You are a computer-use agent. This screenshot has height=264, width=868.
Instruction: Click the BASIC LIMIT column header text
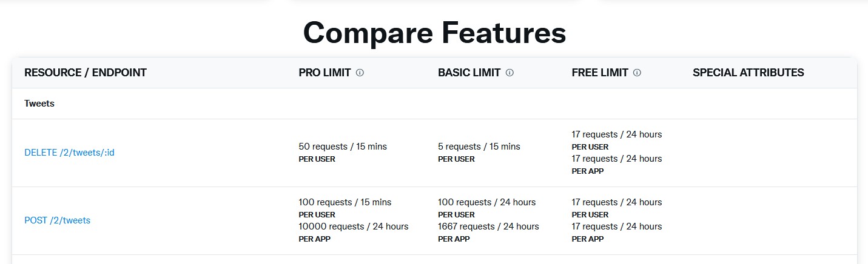pyautogui.click(x=469, y=73)
